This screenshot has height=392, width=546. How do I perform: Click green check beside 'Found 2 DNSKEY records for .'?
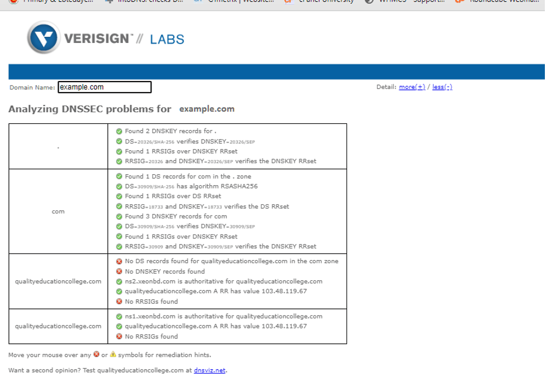(x=119, y=131)
